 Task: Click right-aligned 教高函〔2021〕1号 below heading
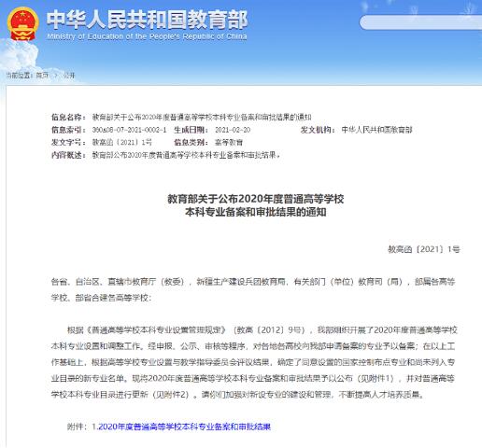click(x=424, y=249)
